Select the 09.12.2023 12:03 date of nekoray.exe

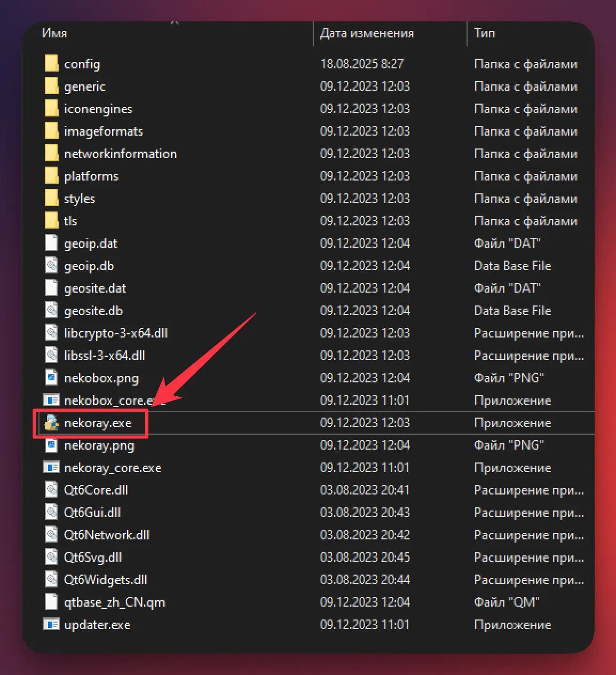(x=365, y=422)
